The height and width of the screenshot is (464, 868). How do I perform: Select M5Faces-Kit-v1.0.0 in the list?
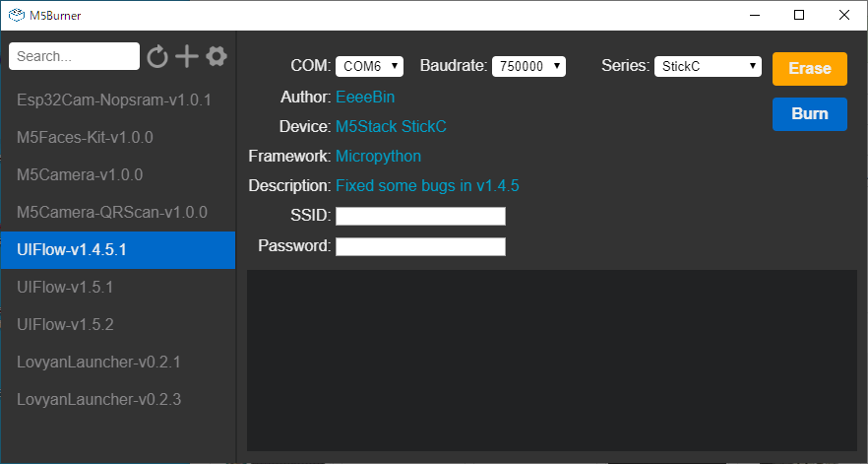click(x=118, y=138)
